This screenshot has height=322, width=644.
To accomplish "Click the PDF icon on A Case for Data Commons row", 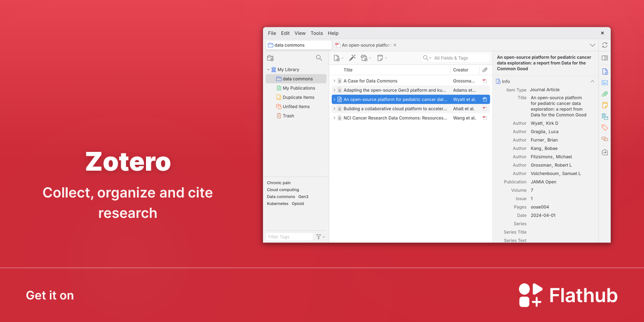I will [x=485, y=81].
